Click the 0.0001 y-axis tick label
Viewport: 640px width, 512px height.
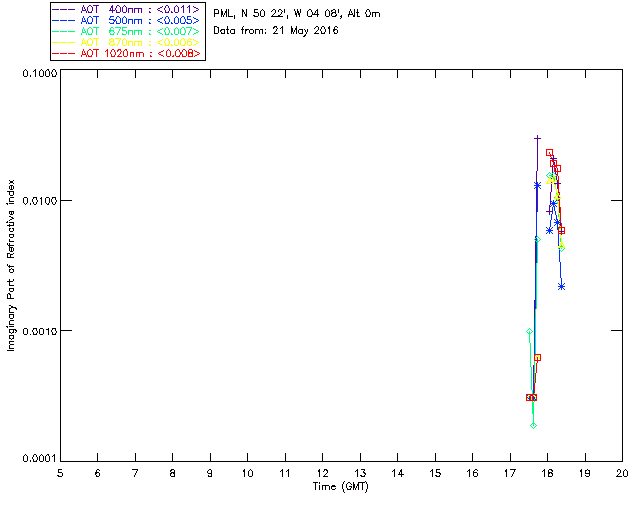tap(39, 459)
